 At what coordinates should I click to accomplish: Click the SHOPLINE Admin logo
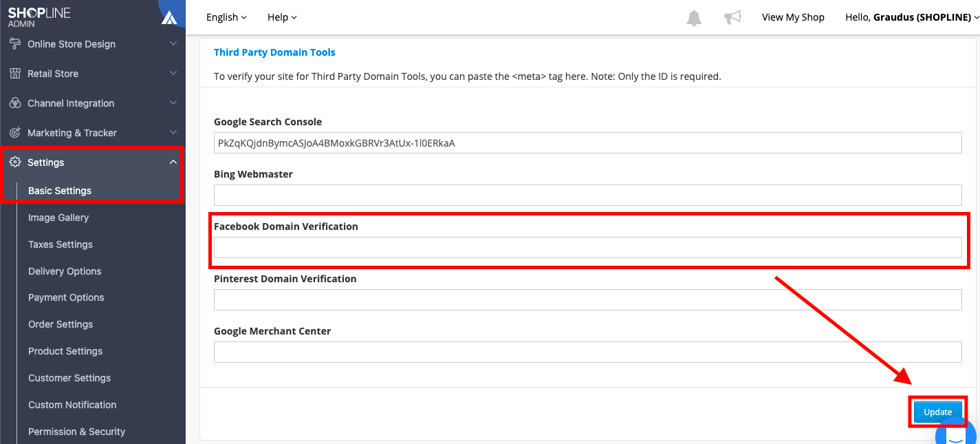tap(39, 17)
